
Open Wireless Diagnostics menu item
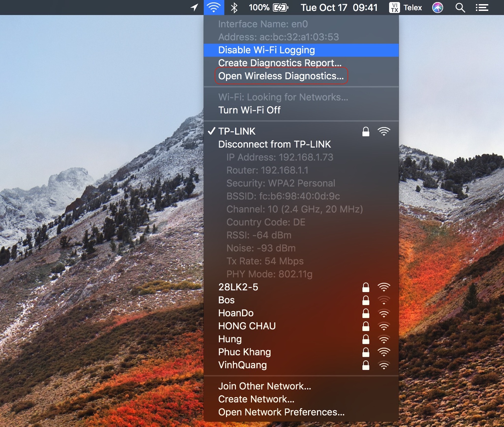(281, 76)
